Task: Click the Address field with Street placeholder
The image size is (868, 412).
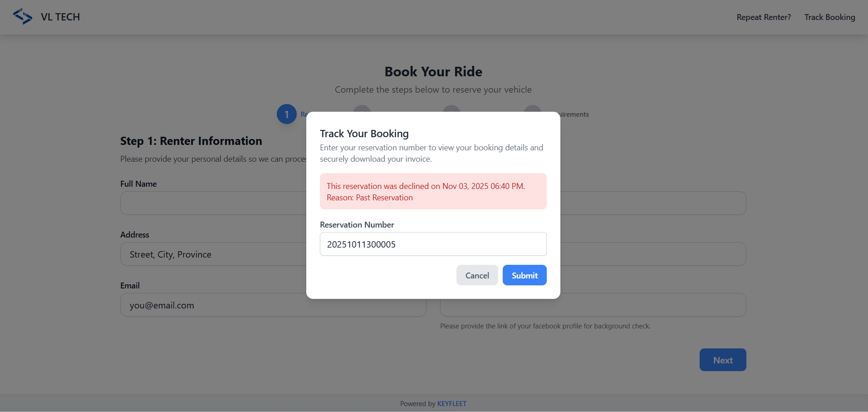Action: click(x=213, y=254)
